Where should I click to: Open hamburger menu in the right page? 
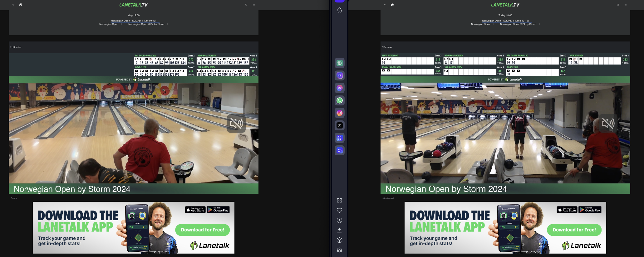click(626, 5)
